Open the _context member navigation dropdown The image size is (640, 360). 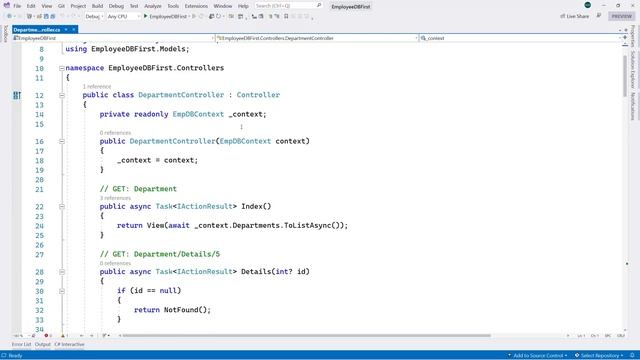click(520, 38)
